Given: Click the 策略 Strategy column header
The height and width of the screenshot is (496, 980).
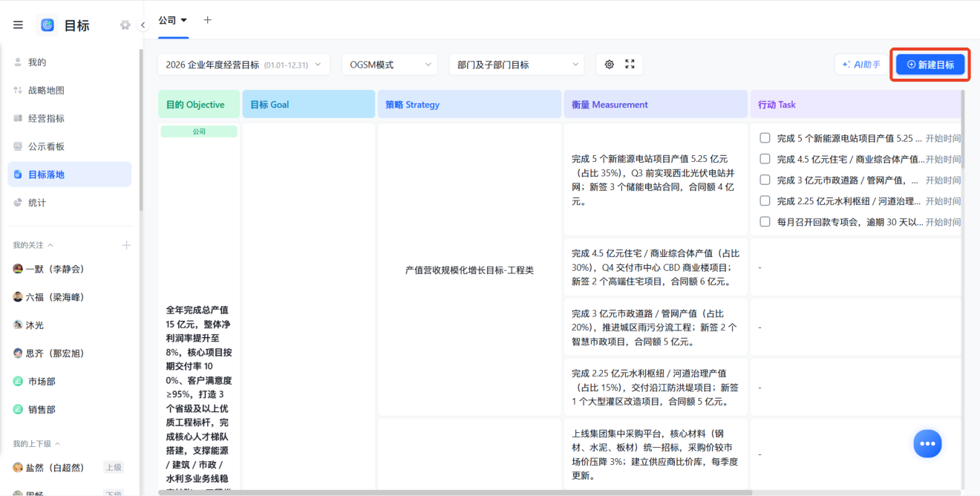Looking at the screenshot, I should tap(469, 105).
